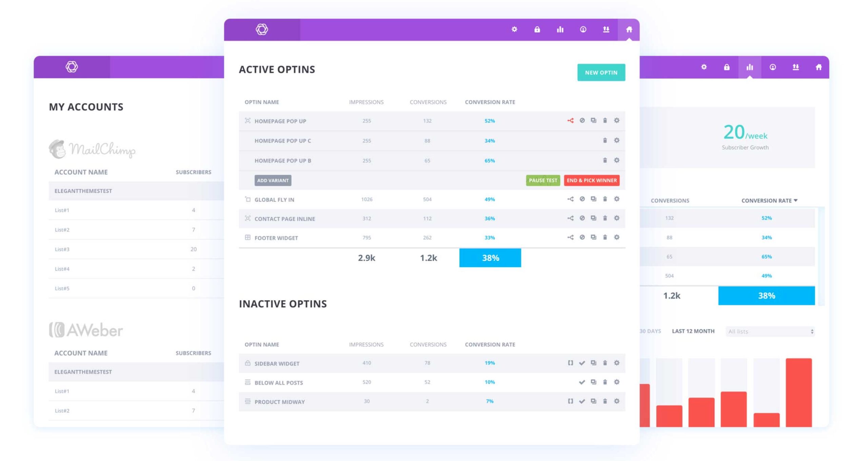Click the PAUSE TEST button on active A/B test
The image size is (868, 461).
[x=542, y=180]
